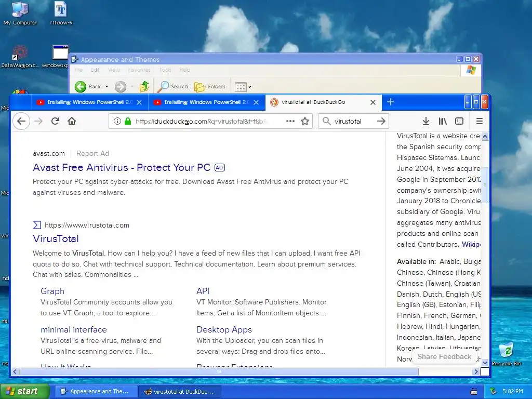Open Views dropdown in Appearance and Themes

tap(243, 87)
